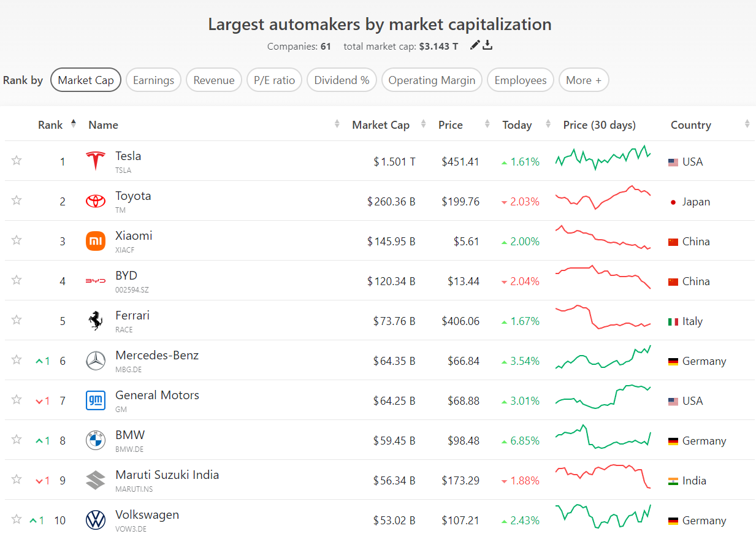The width and height of the screenshot is (756, 539).
Task: Click the General Motors logo
Action: (96, 400)
